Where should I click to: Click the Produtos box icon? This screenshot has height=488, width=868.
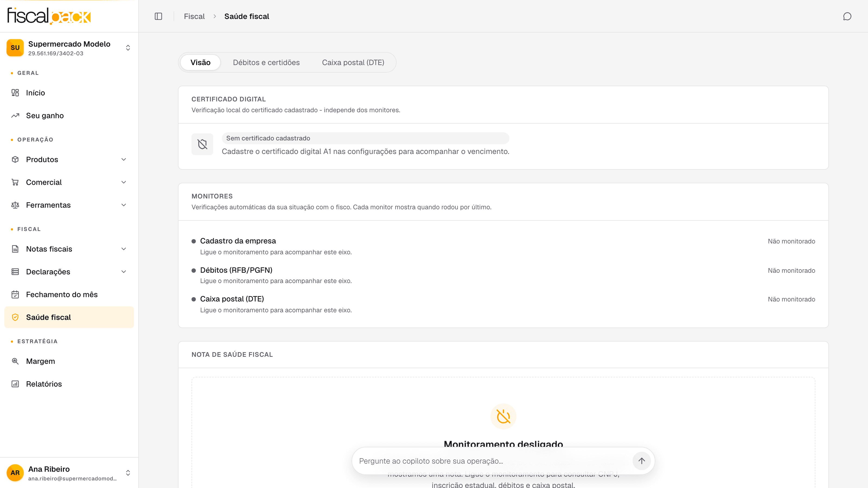click(x=15, y=159)
